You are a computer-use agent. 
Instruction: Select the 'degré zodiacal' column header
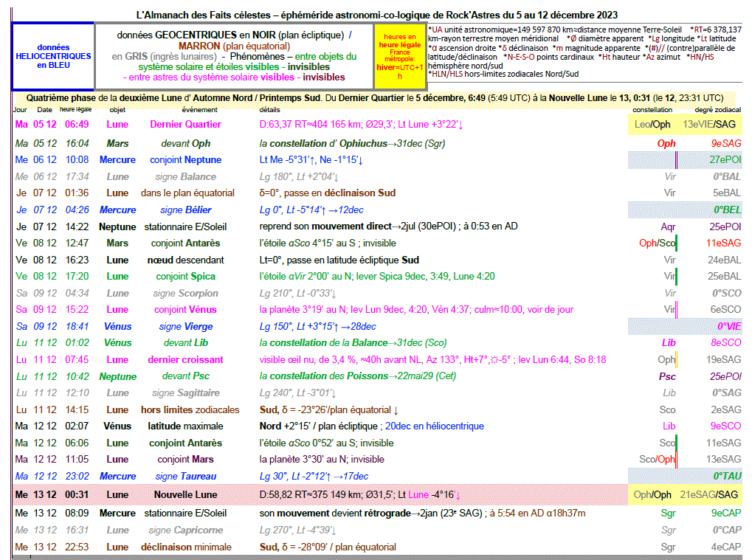(x=717, y=110)
